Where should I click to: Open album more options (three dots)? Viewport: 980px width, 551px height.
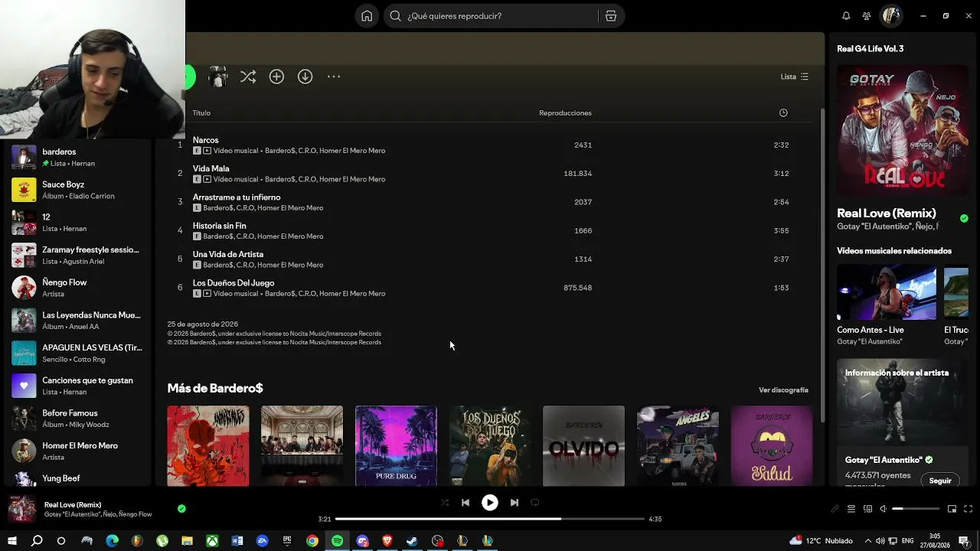click(334, 77)
